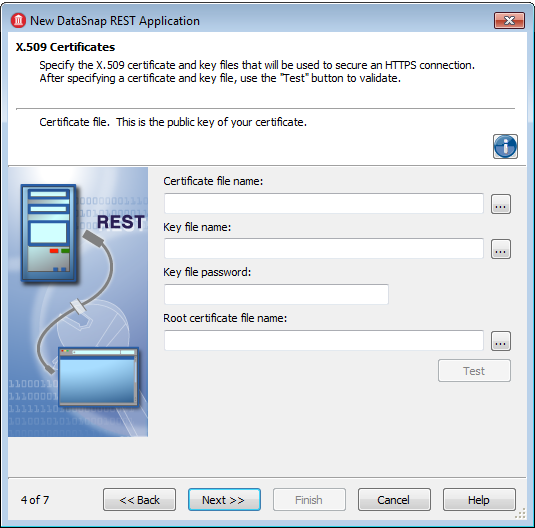
Task: Browse for the root certificate file
Action: (501, 341)
